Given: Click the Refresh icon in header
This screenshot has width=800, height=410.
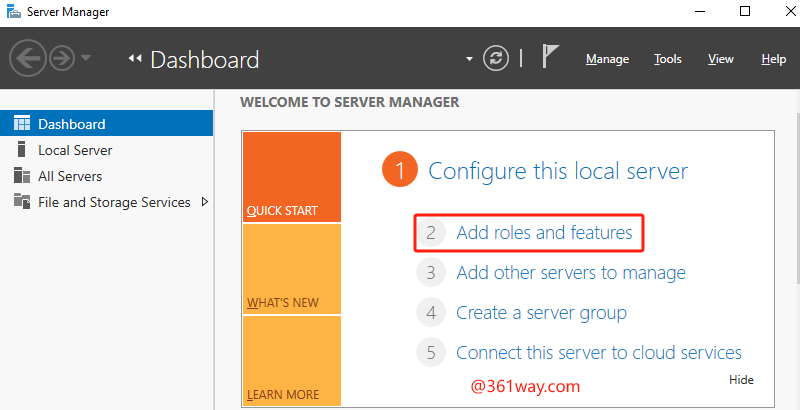Looking at the screenshot, I should tap(496, 59).
